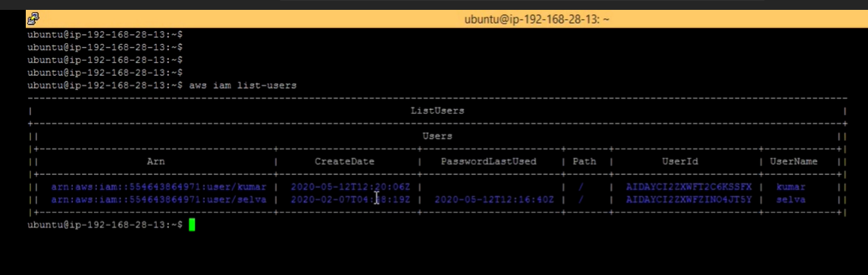The image size is (868, 275).
Task: Select the Arn ending user/kumar
Action: click(x=159, y=187)
